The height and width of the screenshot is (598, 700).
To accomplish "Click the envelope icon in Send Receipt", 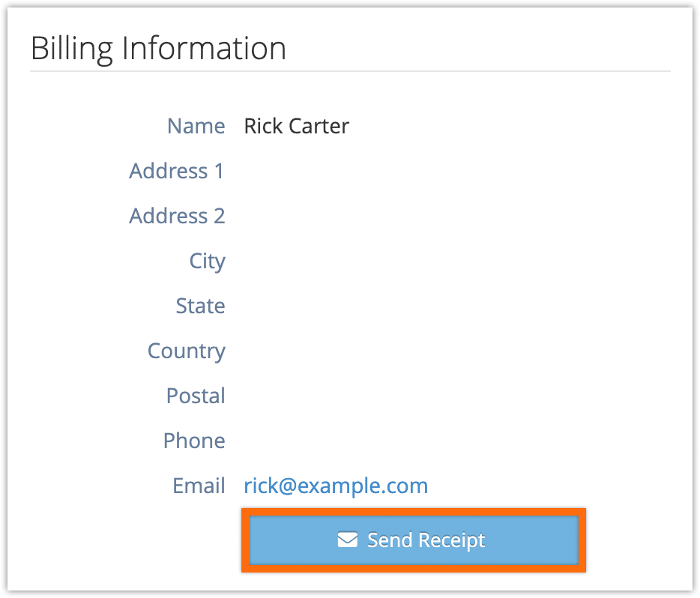I will click(x=347, y=540).
